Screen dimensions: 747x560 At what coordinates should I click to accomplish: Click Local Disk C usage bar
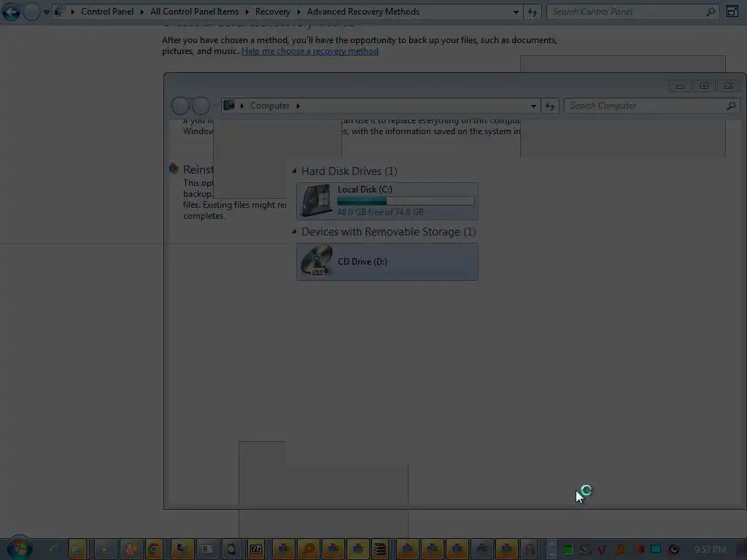tap(406, 201)
